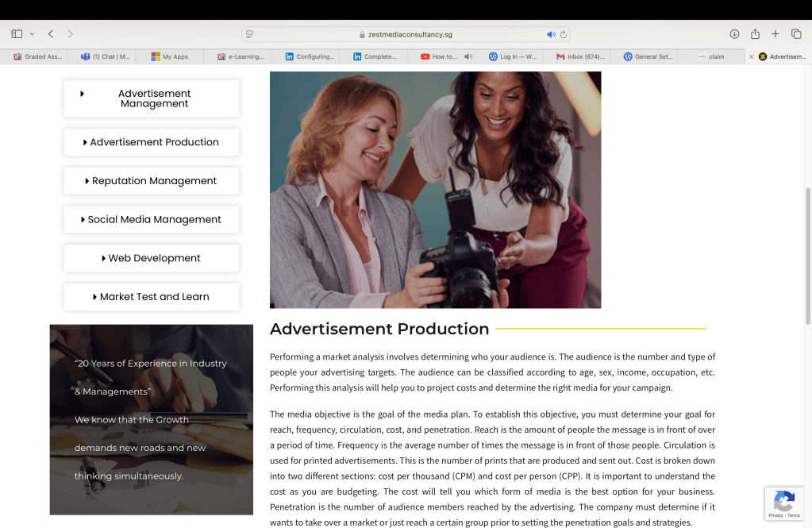Toggle the Safari sidebar button
812x528 pixels.
tap(17, 34)
